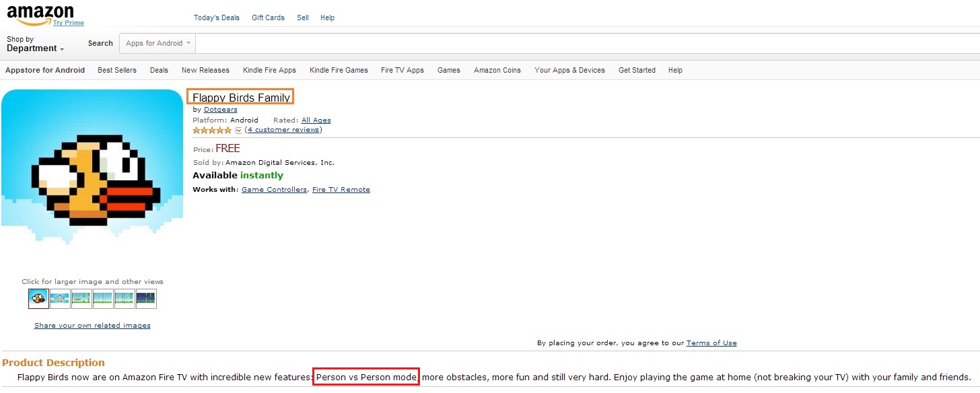
Task: Click the Product Description heading
Action: [54, 363]
